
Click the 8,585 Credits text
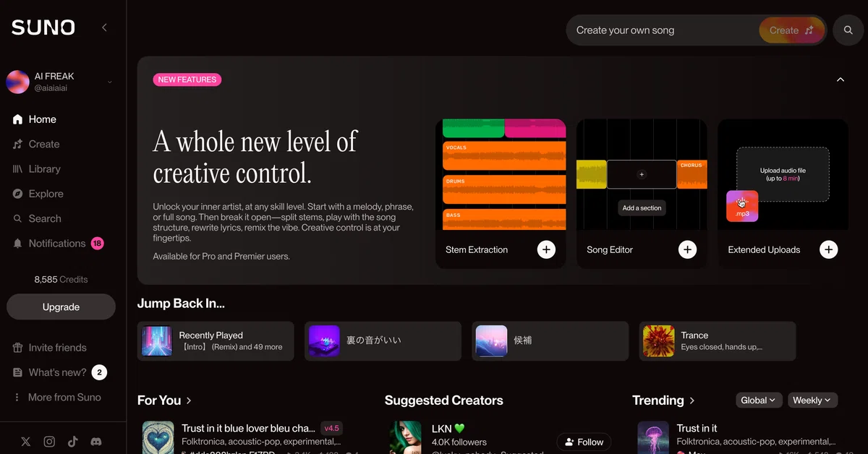tap(61, 279)
